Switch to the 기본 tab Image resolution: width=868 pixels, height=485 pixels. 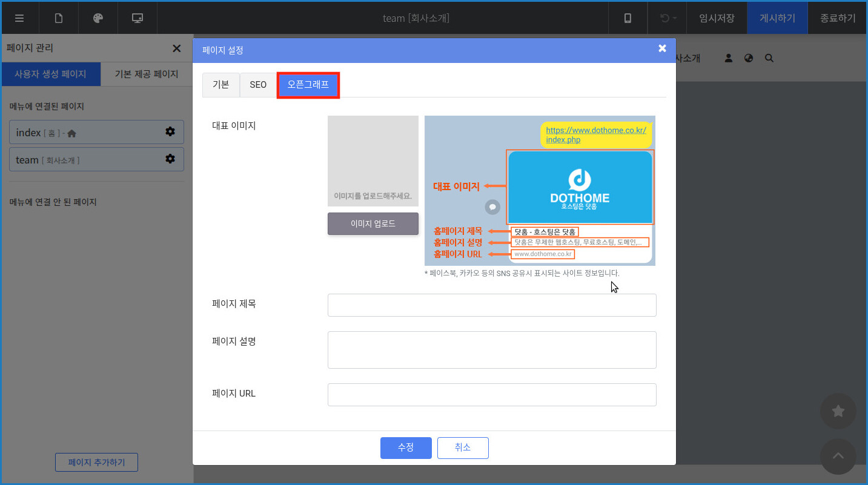[221, 85]
